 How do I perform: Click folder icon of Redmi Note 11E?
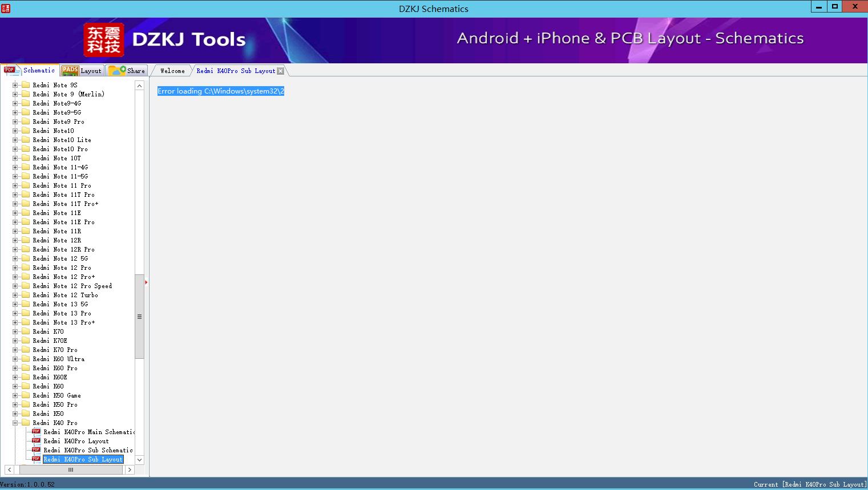(x=25, y=213)
